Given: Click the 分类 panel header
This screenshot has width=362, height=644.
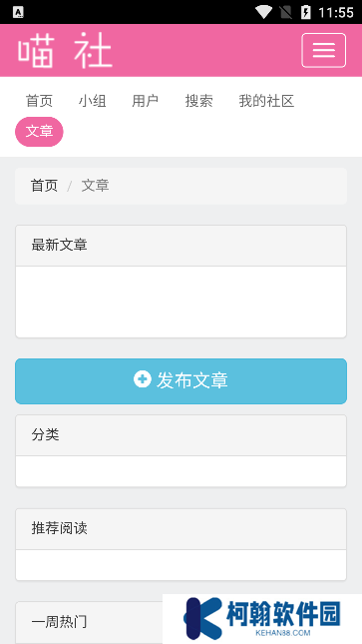Looking at the screenshot, I should pos(181,435).
